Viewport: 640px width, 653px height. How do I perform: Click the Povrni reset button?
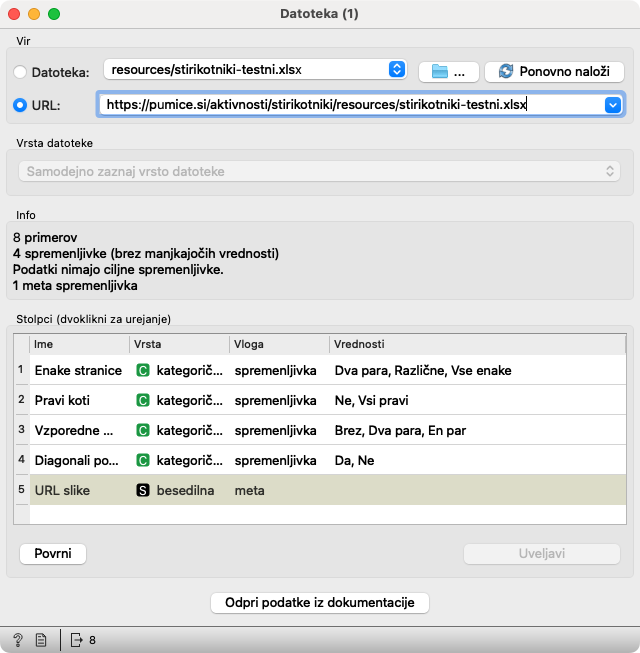(53, 554)
